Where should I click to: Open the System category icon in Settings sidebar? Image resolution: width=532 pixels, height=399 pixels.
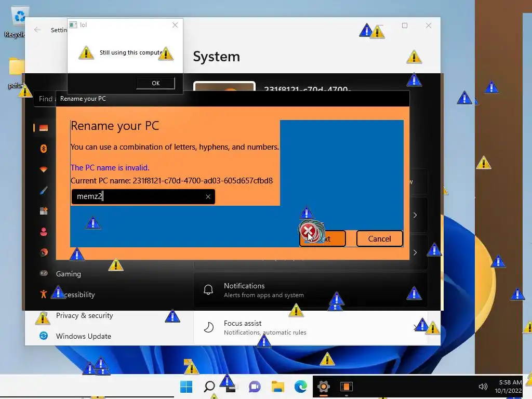click(44, 128)
